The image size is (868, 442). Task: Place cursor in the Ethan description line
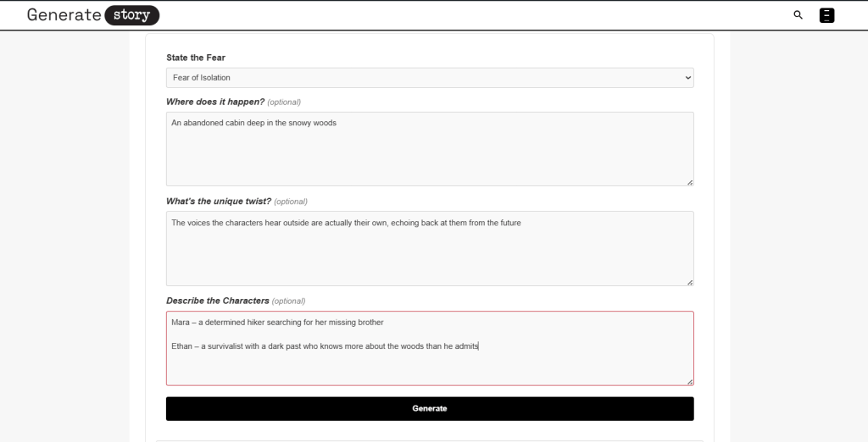coord(325,345)
